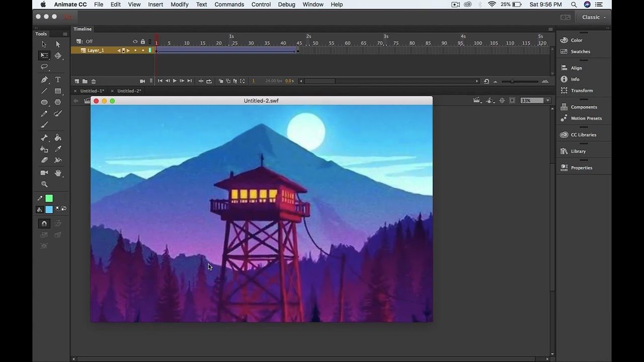The height and width of the screenshot is (362, 644).
Task: Click the green stroke color swatch
Action: [49, 199]
